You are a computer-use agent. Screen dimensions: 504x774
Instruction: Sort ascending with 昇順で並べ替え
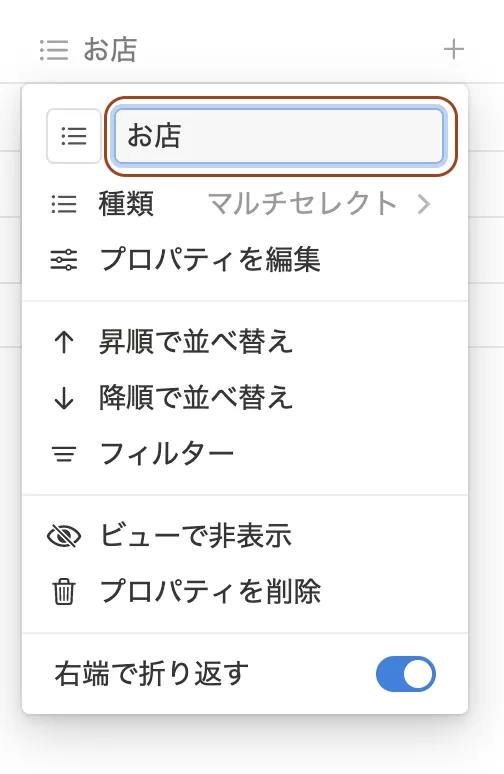coord(245,342)
